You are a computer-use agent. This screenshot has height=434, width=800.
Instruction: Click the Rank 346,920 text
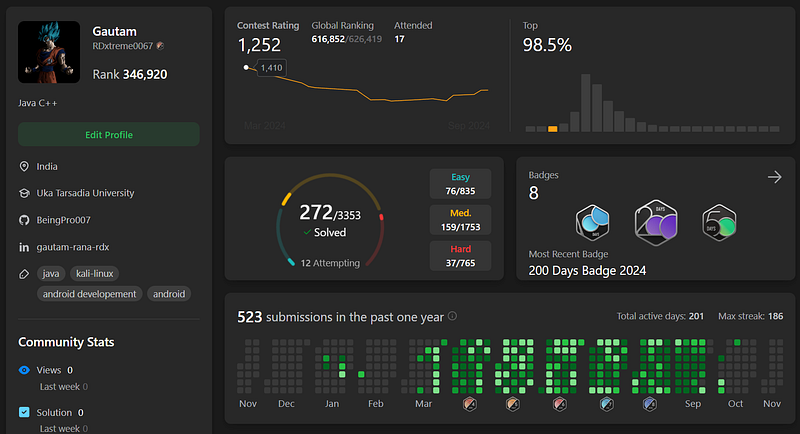(x=130, y=74)
